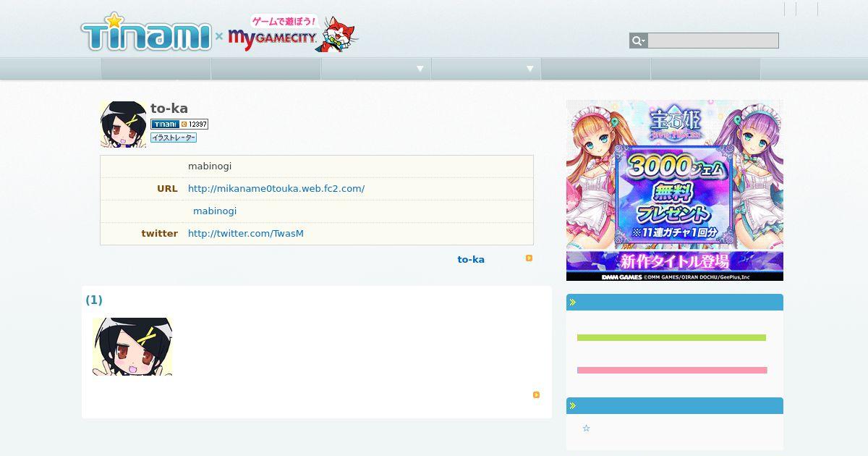Click the twitter row label
The height and width of the screenshot is (456, 868).
[159, 234]
